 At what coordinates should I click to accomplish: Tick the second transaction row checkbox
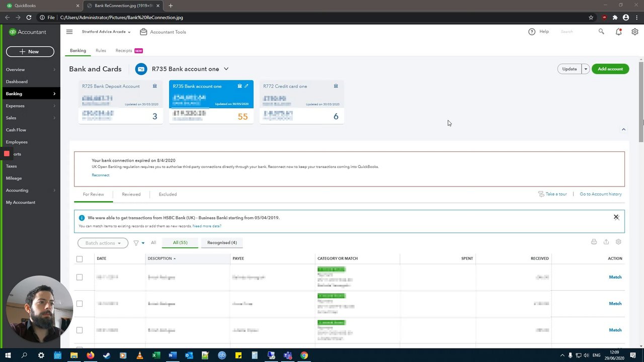click(x=79, y=304)
